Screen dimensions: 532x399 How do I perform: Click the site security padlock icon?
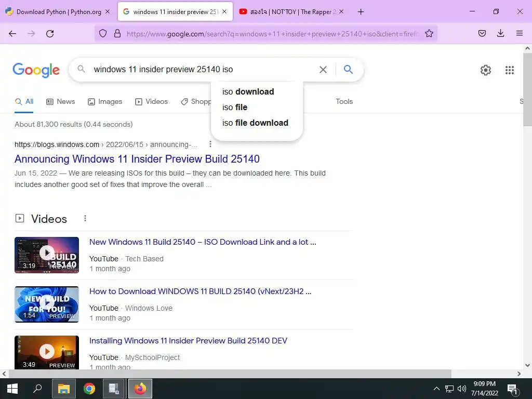pyautogui.click(x=117, y=33)
